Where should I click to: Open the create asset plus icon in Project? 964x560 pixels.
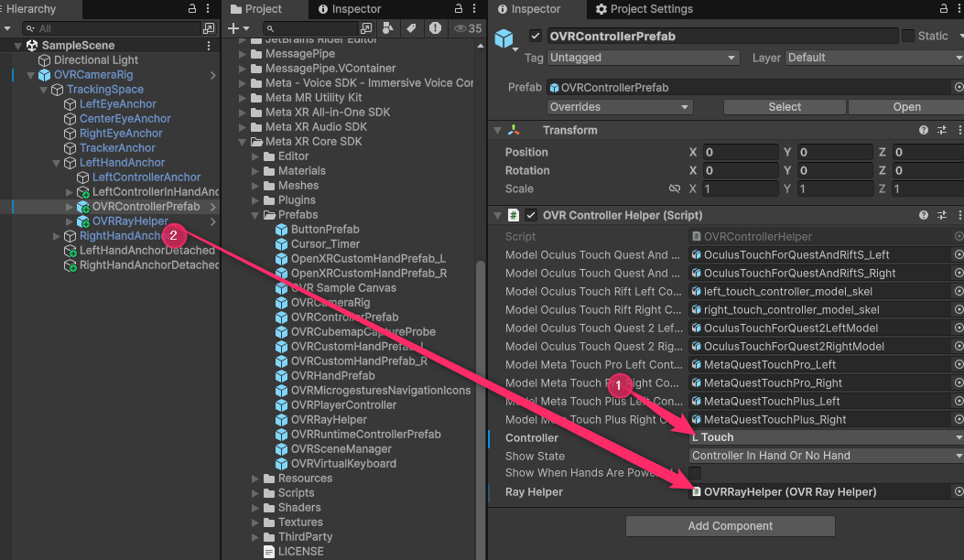(232, 28)
